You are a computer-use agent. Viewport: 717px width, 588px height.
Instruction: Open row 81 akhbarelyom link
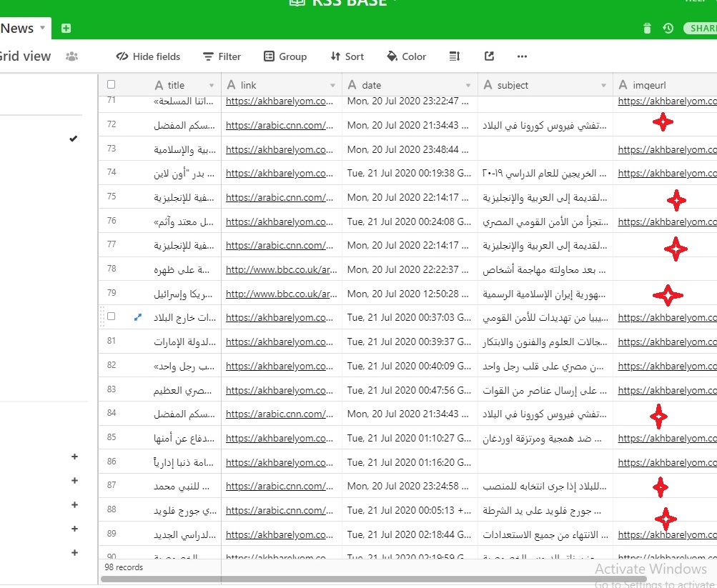280,342
